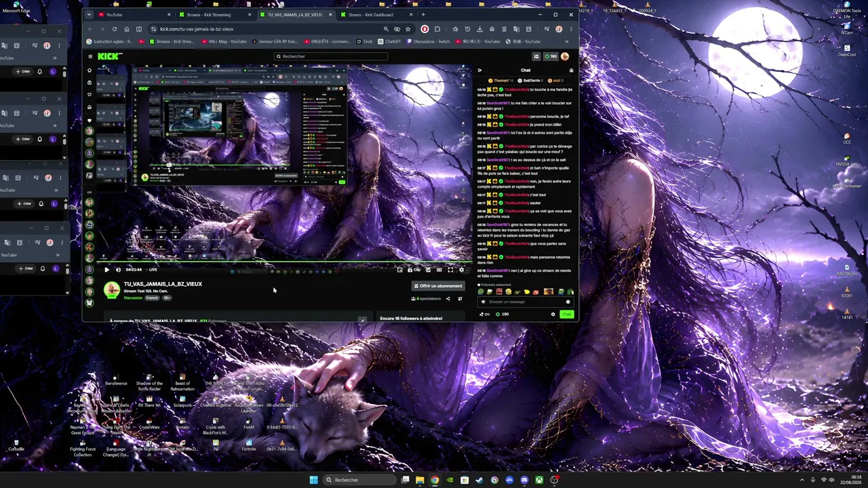Bookmark this page with the star icon

[x=408, y=29]
